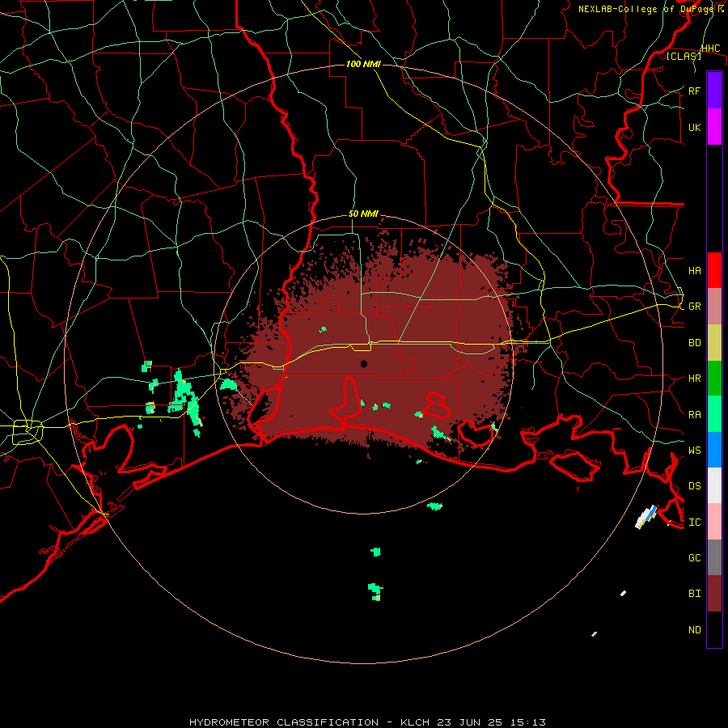Screen dimensions: 728x728
Task: Click the ND legend label
Action: point(694,630)
